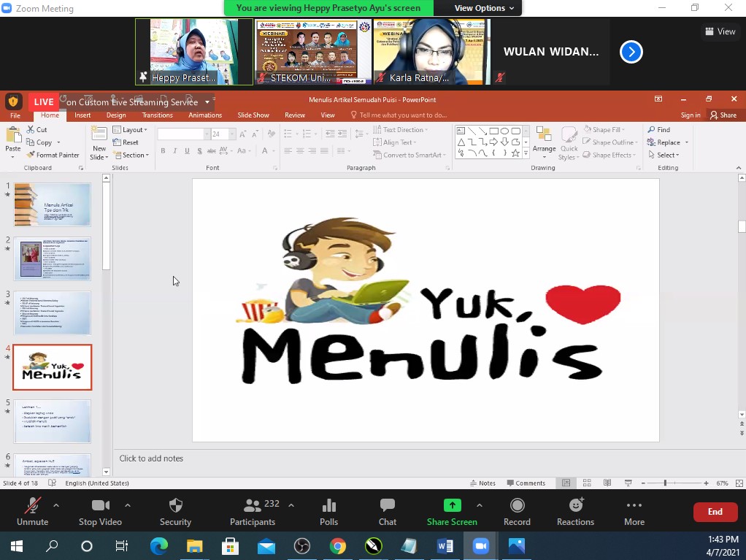Reset the slide layout
The width and height of the screenshot is (746, 560).
[x=126, y=142]
